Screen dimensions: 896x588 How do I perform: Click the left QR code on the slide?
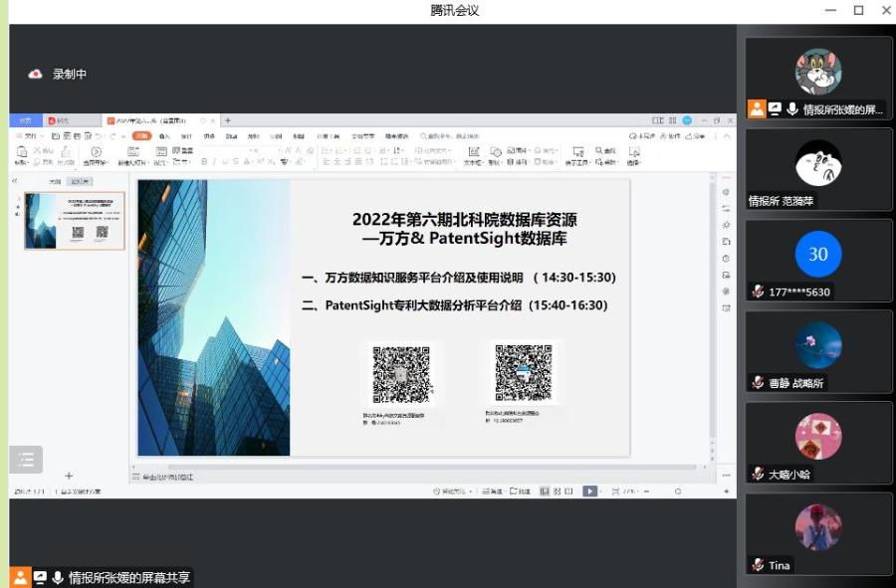click(401, 374)
